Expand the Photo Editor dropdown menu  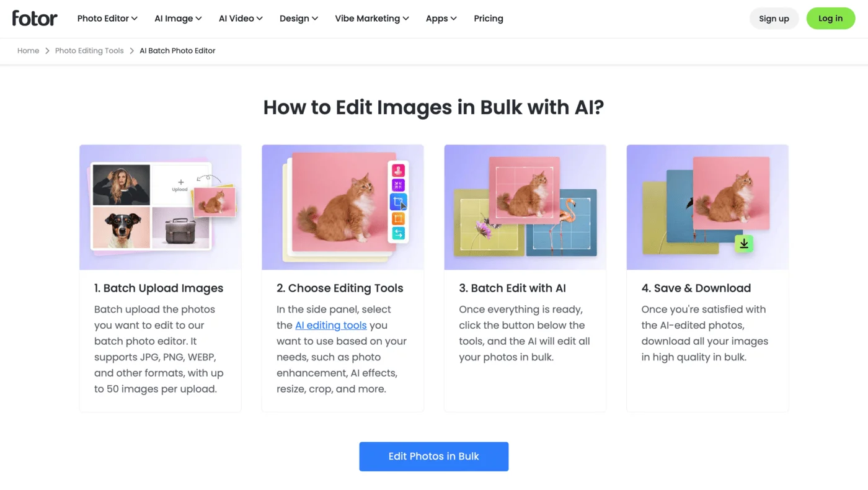[107, 19]
